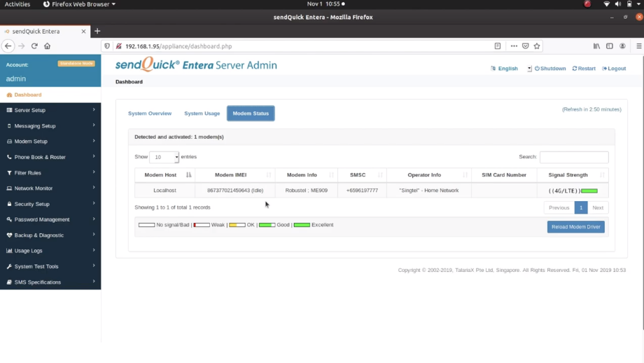Click the Usage Logs chart icon
Viewport: 644px width, 363px height.
9,251
